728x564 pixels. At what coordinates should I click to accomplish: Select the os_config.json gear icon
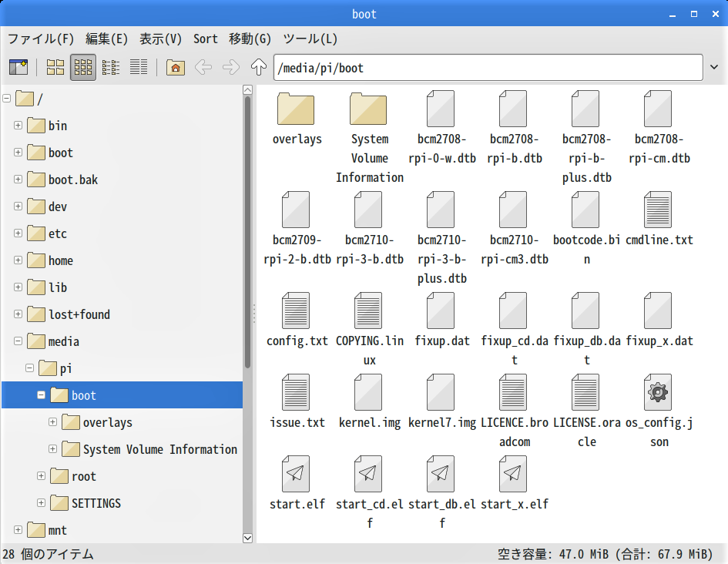pos(658,392)
